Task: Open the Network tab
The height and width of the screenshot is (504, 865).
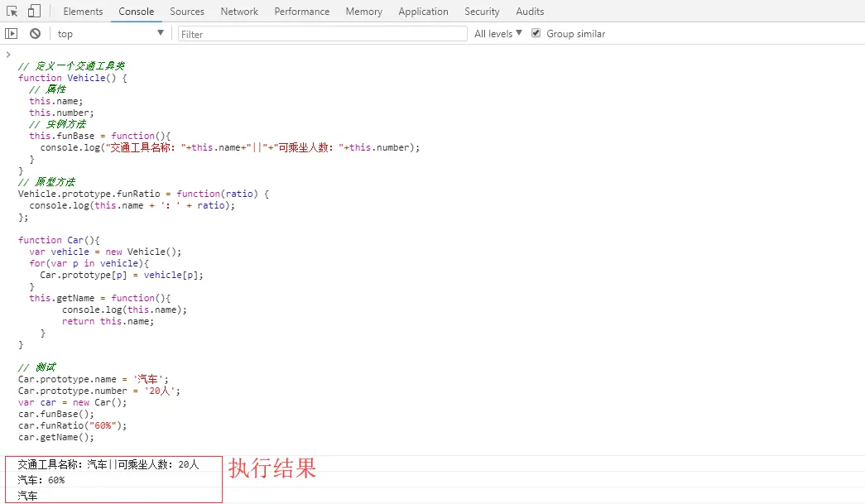Action: coord(239,11)
